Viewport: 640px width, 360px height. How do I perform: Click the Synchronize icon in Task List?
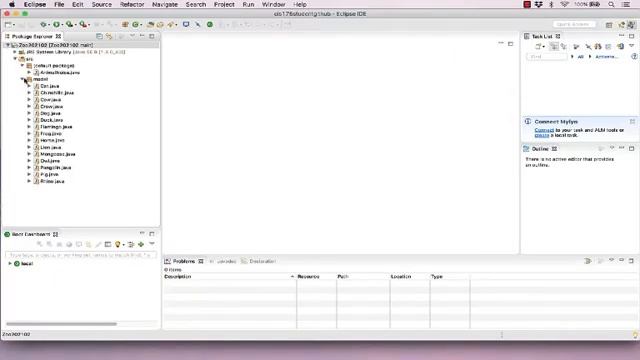tap(620, 47)
